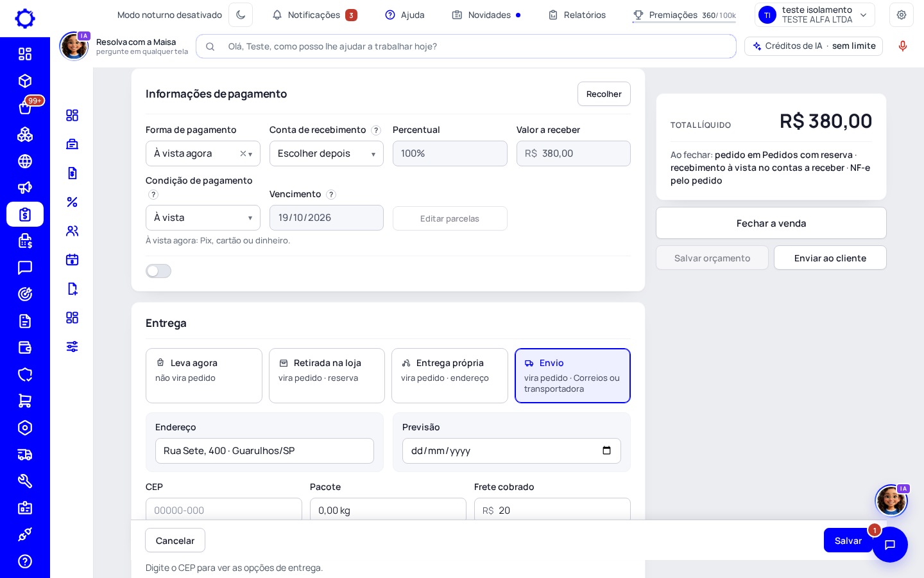Toggle night mode moon button
This screenshot has width=924, height=578.
241,15
